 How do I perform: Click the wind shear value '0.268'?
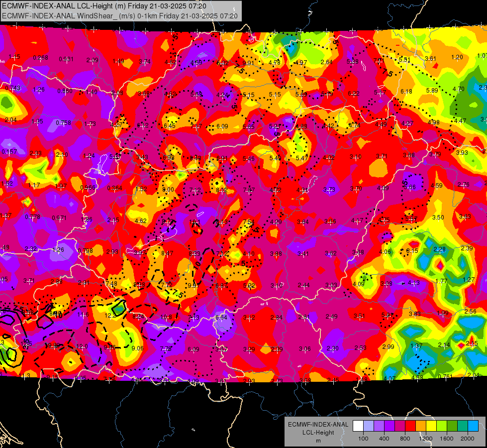click(40, 58)
